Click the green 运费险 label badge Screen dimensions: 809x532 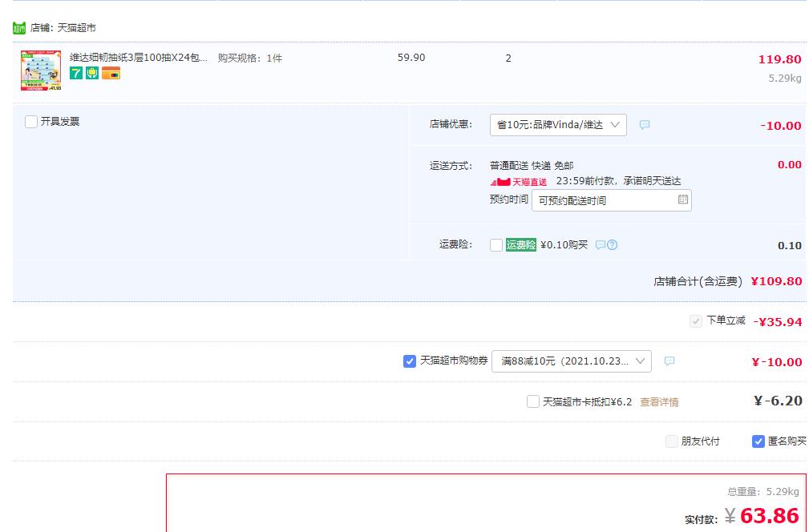tap(520, 245)
